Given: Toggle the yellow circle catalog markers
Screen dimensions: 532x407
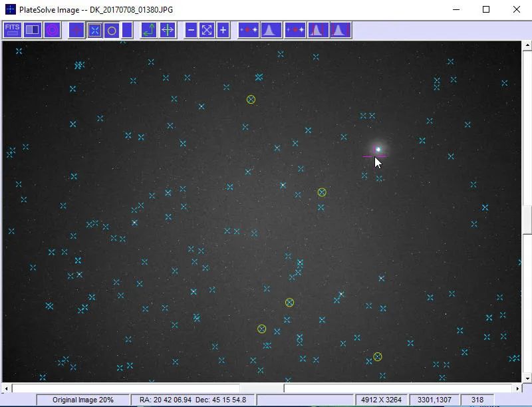Looking at the screenshot, I should 112,30.
